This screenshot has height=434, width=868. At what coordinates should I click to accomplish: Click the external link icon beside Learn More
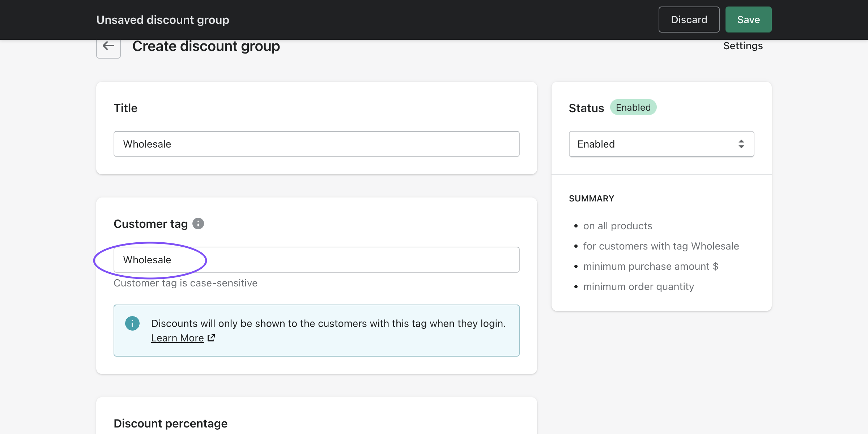pos(211,338)
